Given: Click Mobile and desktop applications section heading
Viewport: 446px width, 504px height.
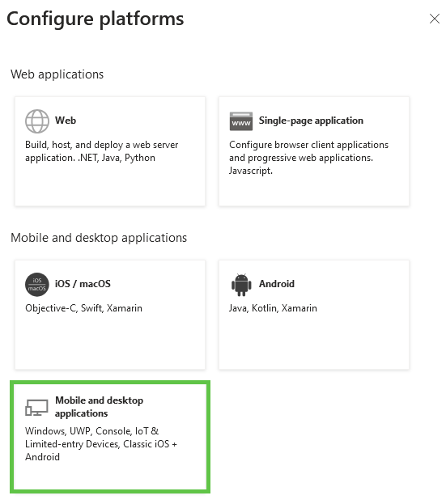Looking at the screenshot, I should click(99, 238).
